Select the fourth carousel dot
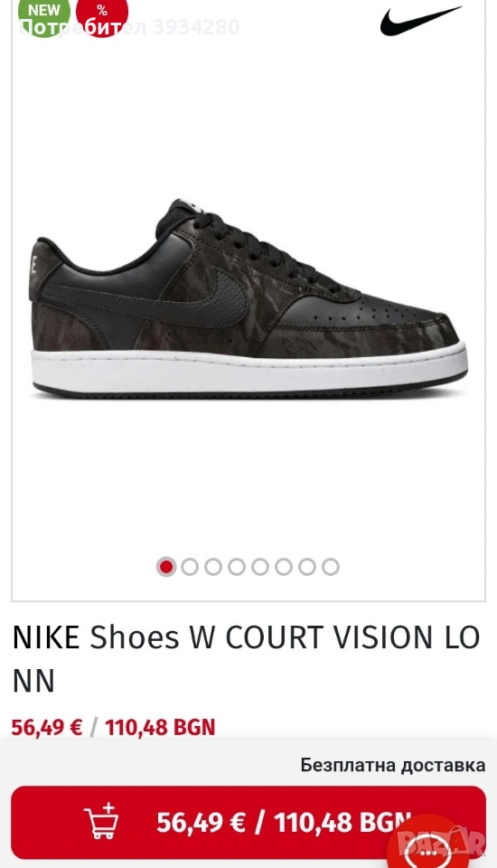This screenshot has height=868, width=497. [x=237, y=567]
